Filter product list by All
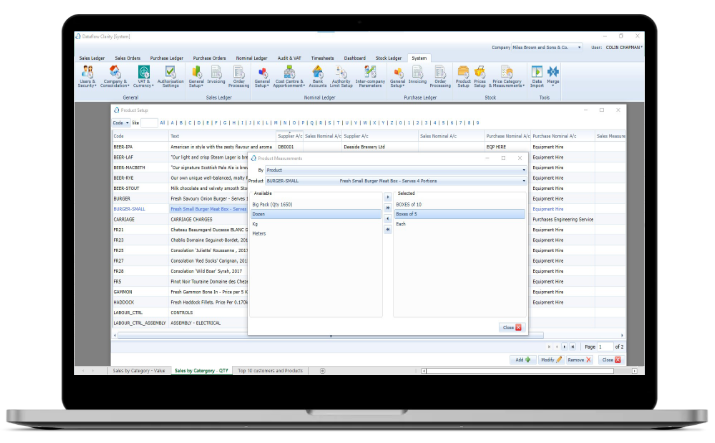The height and width of the screenshot is (443, 715). (x=162, y=123)
